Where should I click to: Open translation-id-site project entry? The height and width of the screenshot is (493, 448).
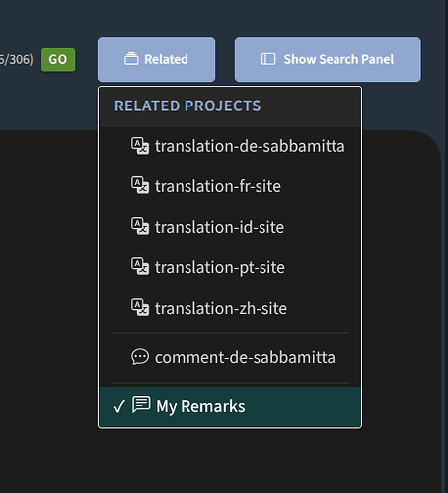(230, 227)
